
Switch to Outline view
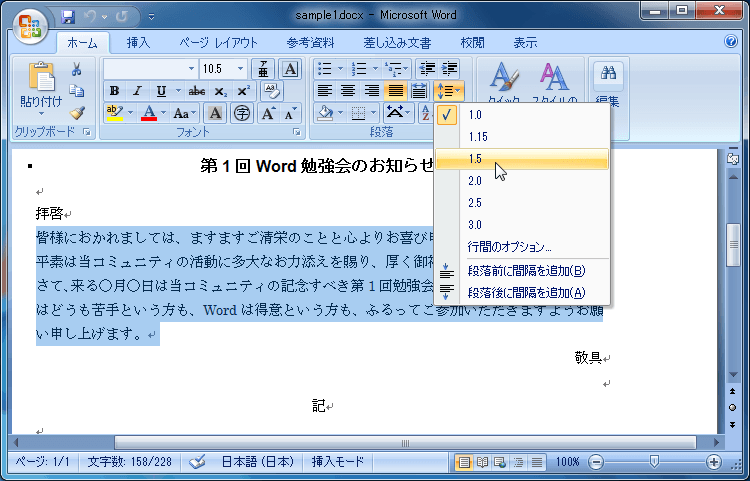point(518,462)
